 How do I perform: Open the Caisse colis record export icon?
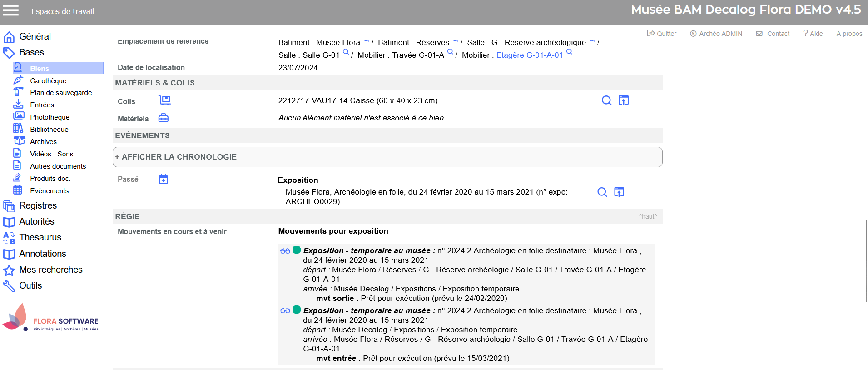tap(624, 100)
